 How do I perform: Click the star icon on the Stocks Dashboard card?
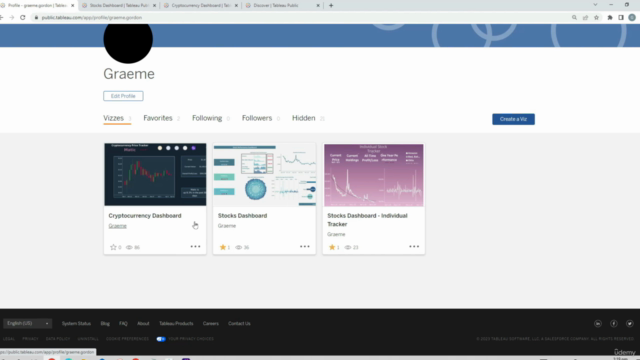(223, 247)
